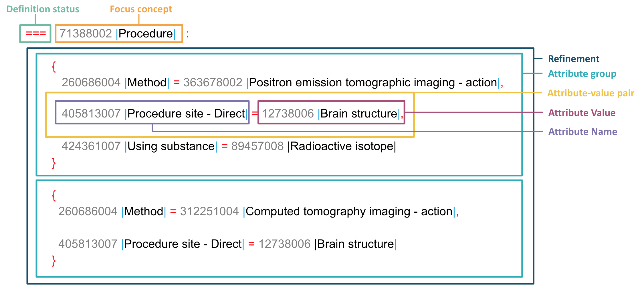Click the red colon after the Procedure box
This screenshot has height=295, width=644.
pyautogui.click(x=187, y=34)
